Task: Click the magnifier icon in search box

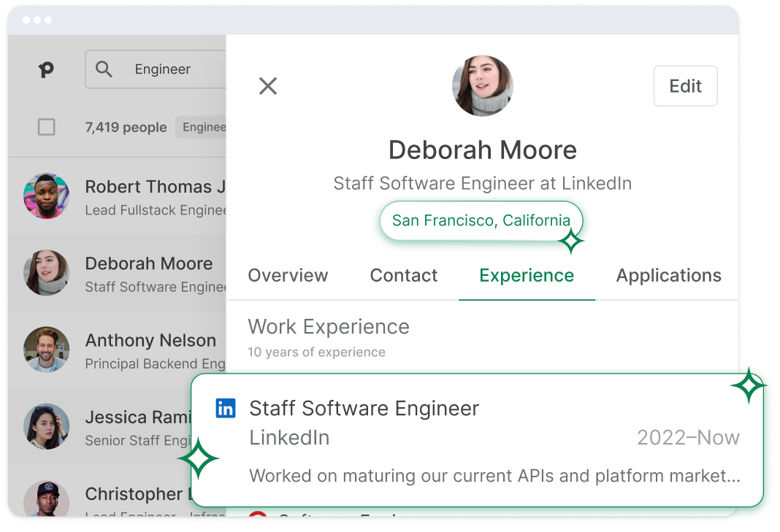Action: pyautogui.click(x=104, y=69)
